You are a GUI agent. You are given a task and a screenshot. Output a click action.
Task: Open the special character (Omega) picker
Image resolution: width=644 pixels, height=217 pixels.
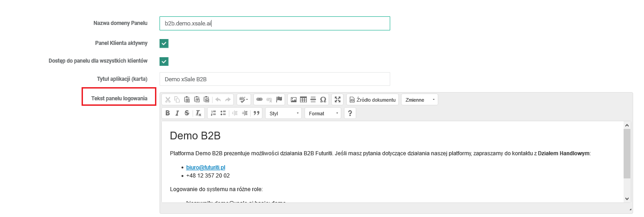click(323, 99)
